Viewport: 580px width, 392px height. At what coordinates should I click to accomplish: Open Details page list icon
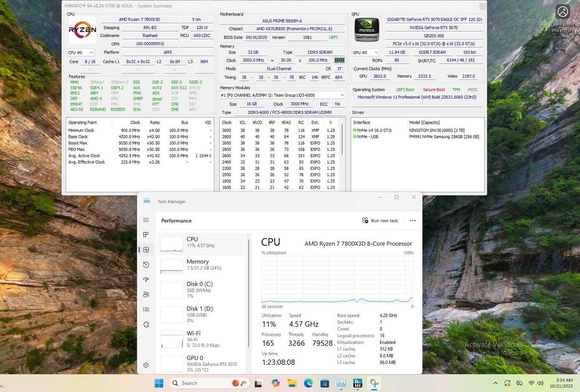tap(146, 310)
